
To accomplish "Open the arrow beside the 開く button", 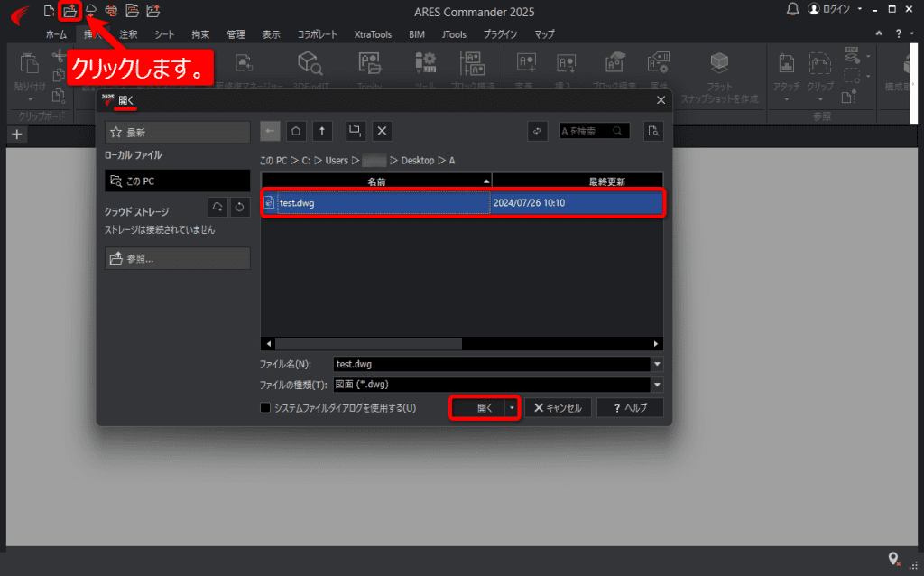I will point(512,407).
